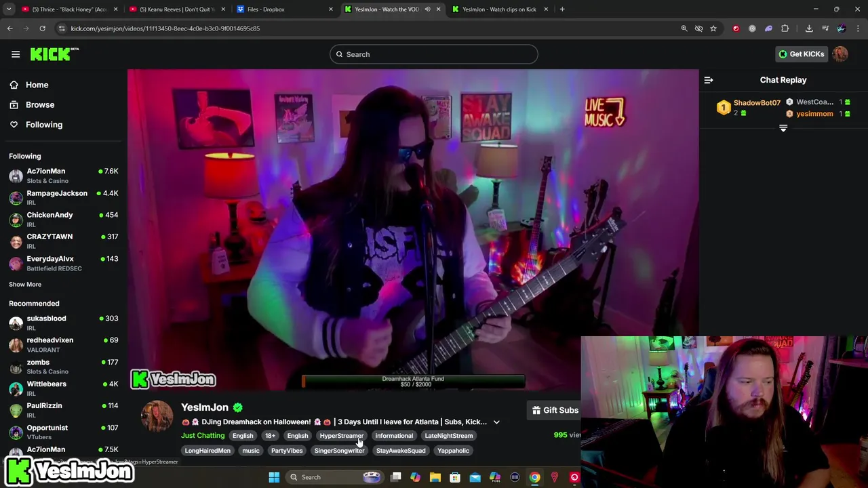
Task: Open Wittlebears recommended channel
Action: [x=64, y=388]
